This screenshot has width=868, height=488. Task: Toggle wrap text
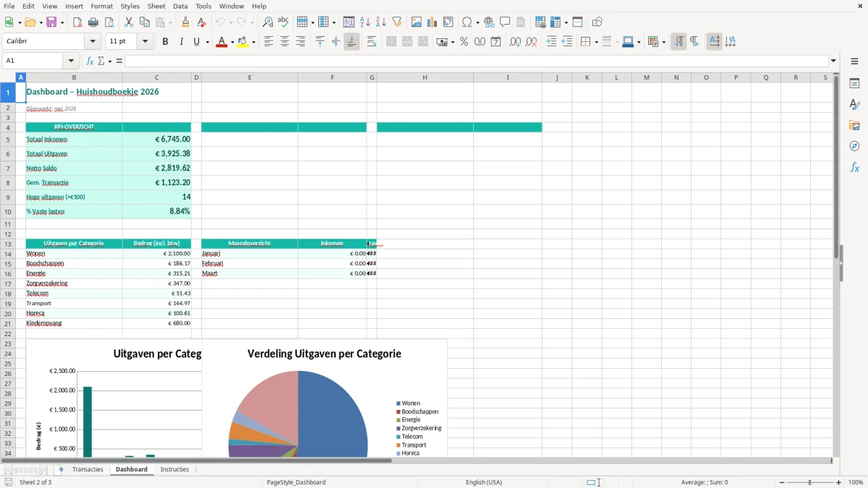(x=372, y=42)
